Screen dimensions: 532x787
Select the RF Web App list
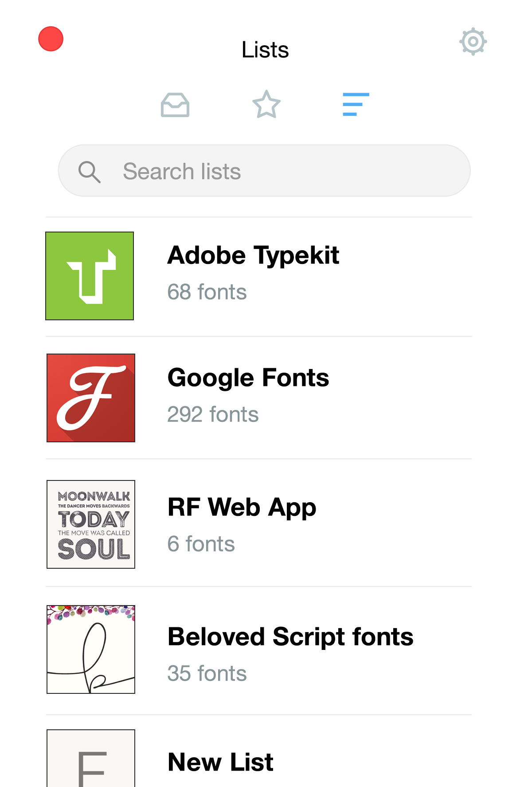point(242,507)
